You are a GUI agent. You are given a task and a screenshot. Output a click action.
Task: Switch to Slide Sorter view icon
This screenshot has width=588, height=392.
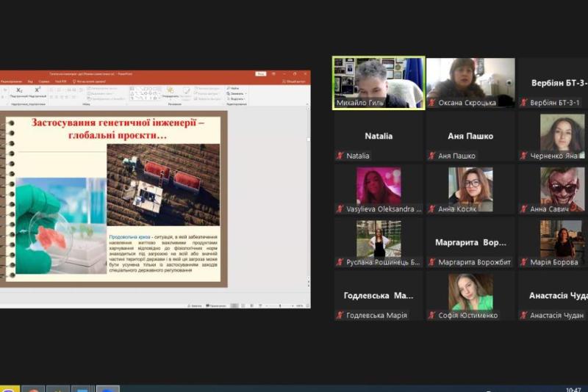tap(243, 305)
